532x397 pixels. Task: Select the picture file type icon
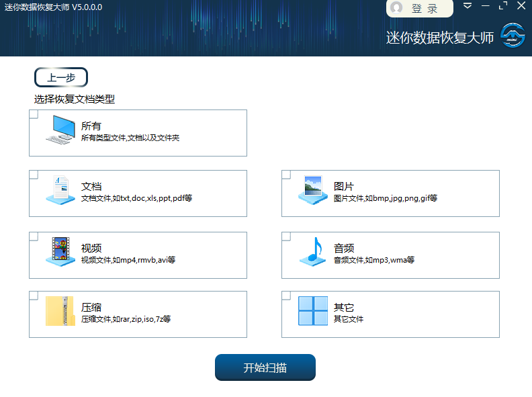313,190
